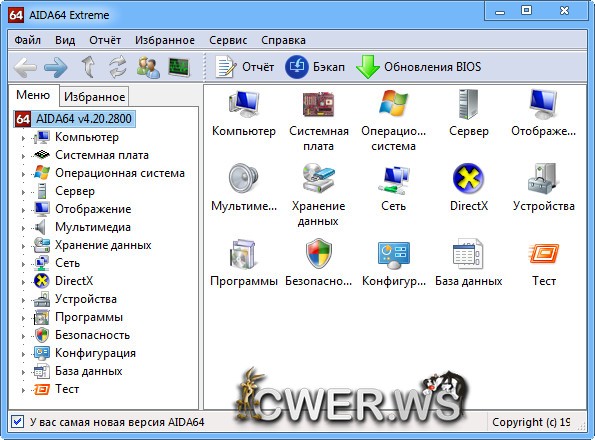Open the Сеть icon in right pane

394,179
